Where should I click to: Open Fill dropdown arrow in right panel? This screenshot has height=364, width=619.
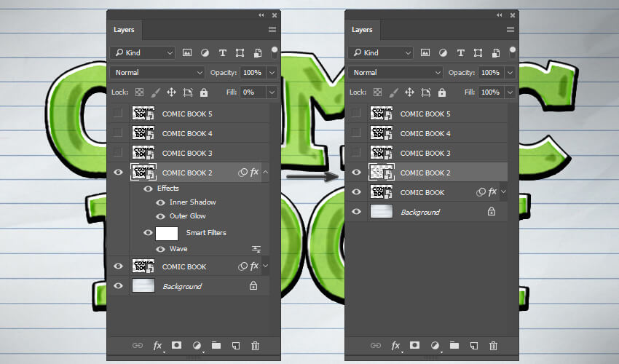[510, 92]
